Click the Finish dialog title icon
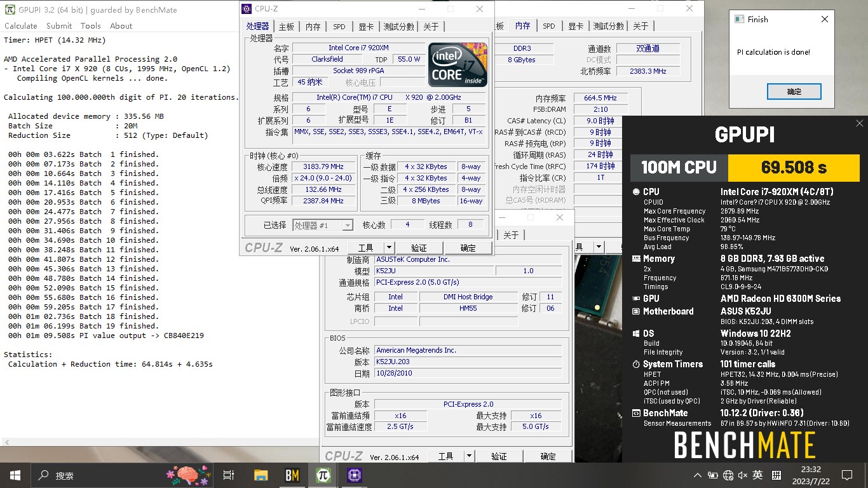 739,19
